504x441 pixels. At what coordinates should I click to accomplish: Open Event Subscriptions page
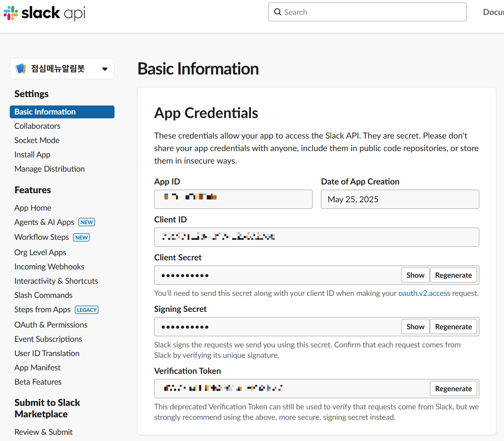pos(48,339)
